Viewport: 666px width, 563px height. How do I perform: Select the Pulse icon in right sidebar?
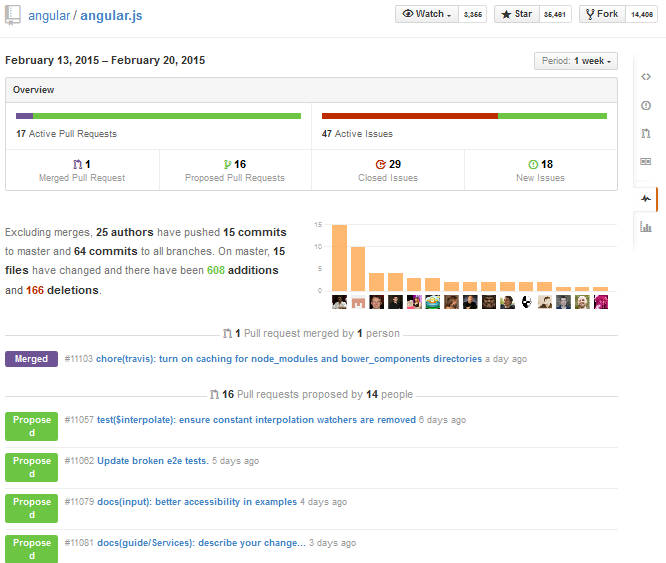tap(646, 199)
